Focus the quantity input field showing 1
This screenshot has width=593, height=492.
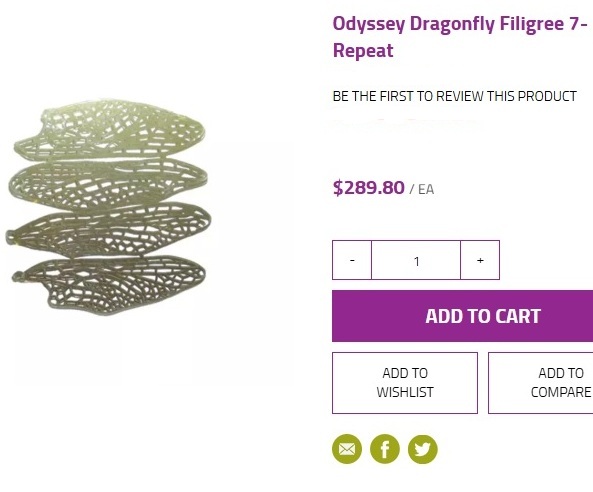[416, 260]
